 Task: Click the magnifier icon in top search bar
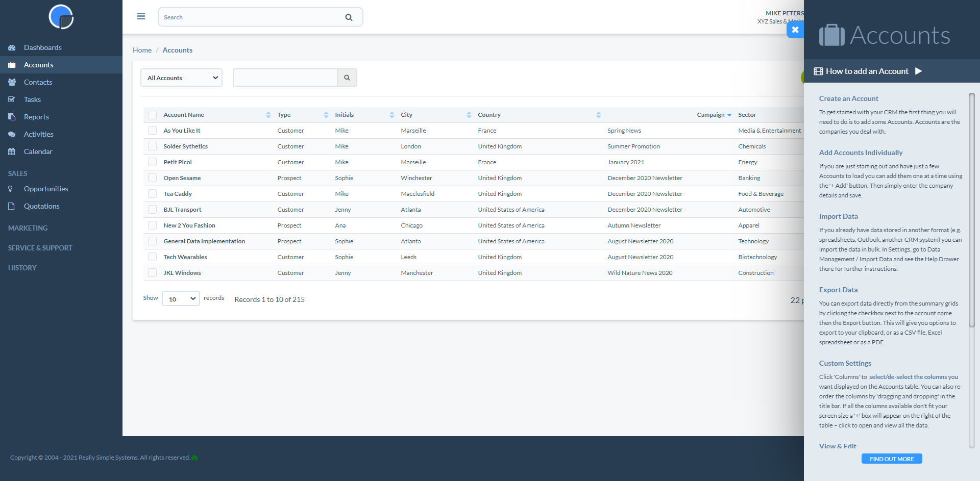349,17
